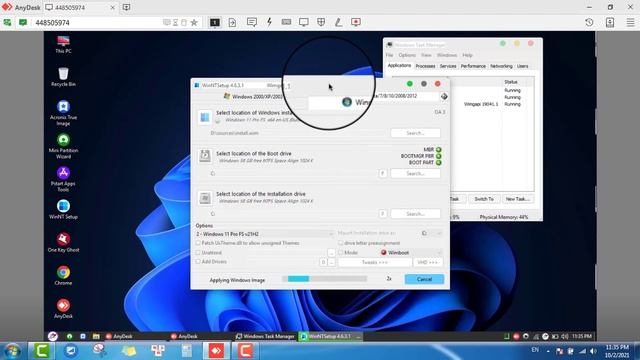
Task: Open Help menu in Task Manager
Action: pos(467,55)
